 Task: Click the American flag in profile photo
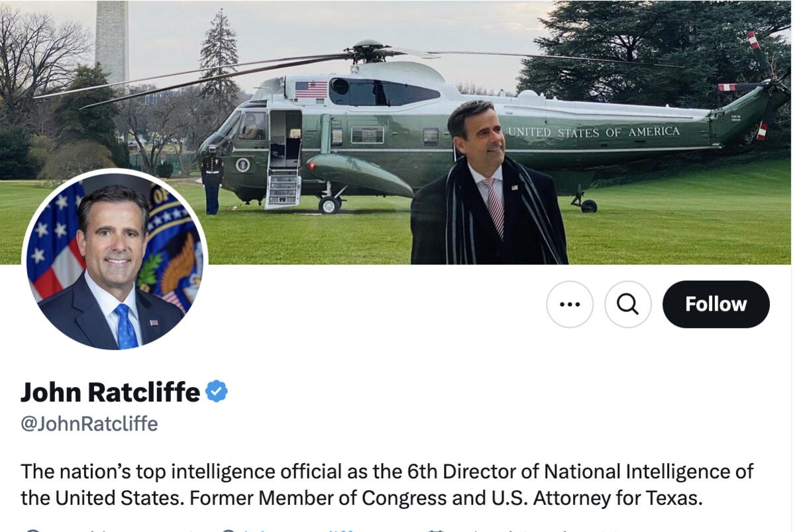point(54,245)
